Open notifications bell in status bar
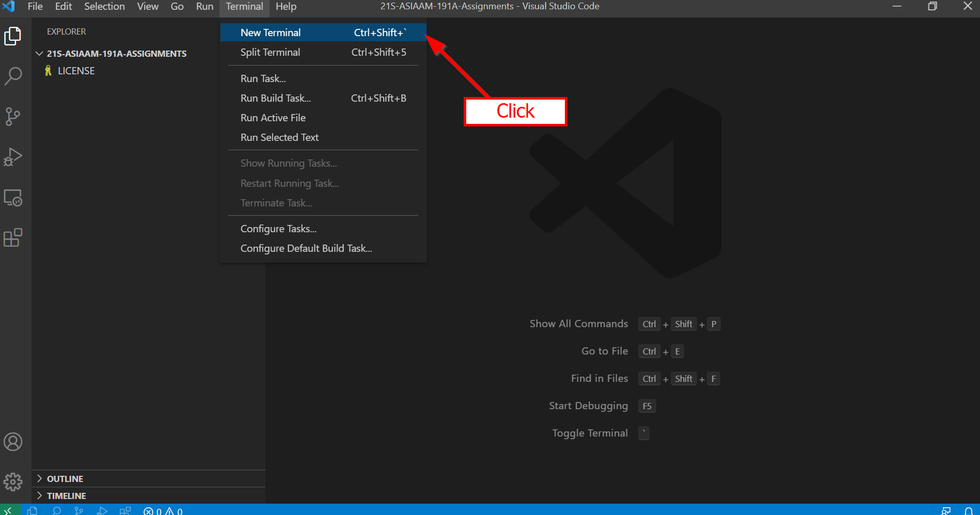980x515 pixels. coord(968,511)
